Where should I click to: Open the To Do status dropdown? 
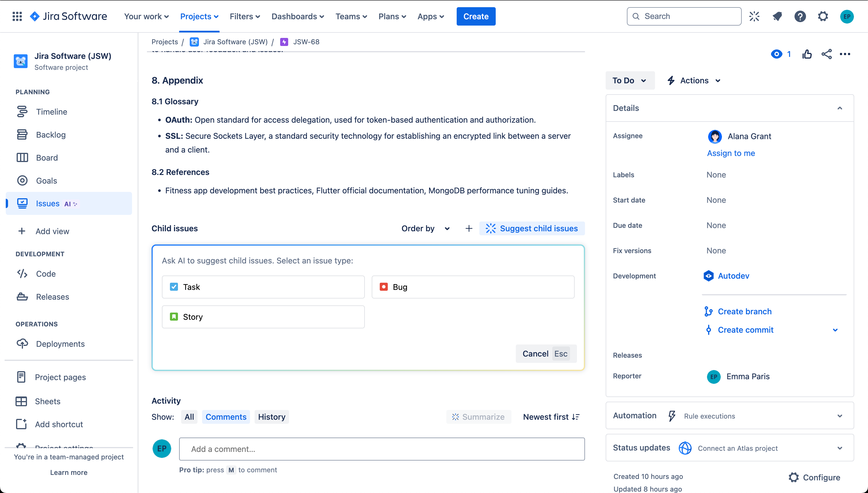point(630,80)
